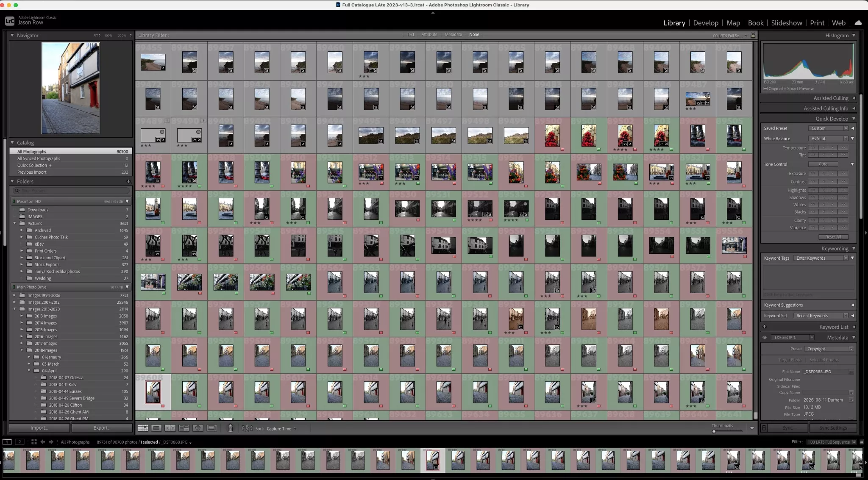Expand the Assisted Culling panel
The height and width of the screenshot is (480, 868).
[854, 98]
